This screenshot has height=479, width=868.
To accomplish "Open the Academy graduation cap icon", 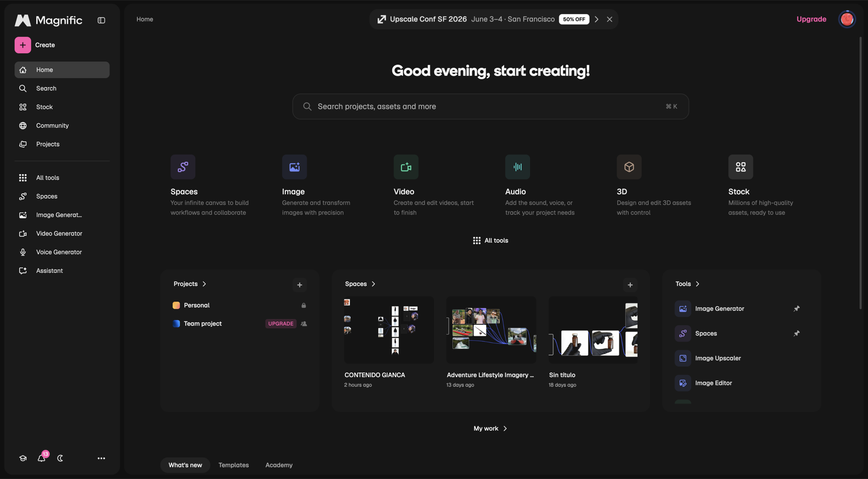I will point(23,458).
